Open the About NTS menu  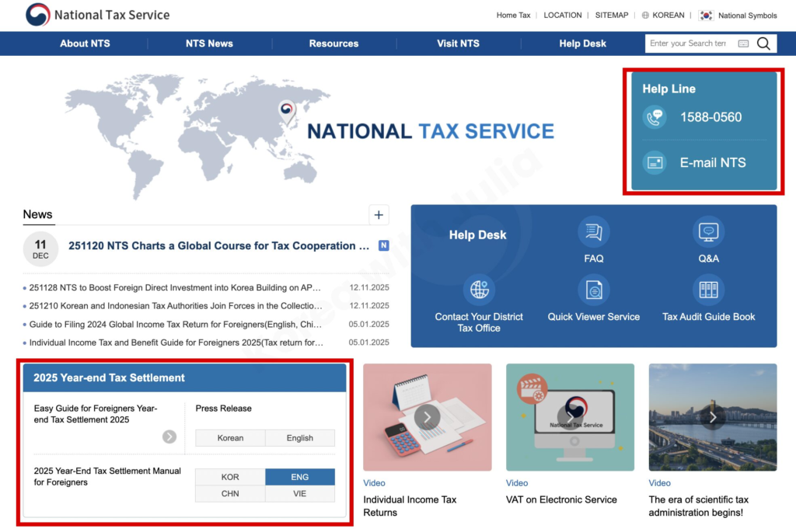pyautogui.click(x=85, y=43)
